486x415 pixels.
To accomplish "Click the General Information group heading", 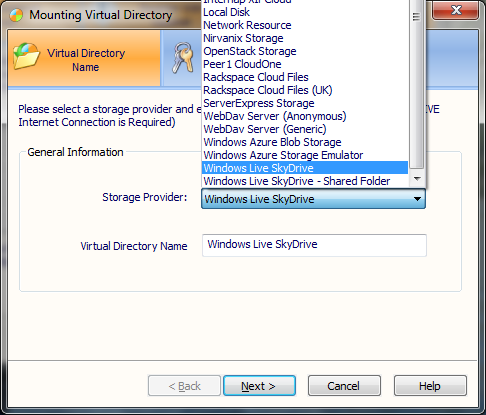I will pyautogui.click(x=75, y=152).
